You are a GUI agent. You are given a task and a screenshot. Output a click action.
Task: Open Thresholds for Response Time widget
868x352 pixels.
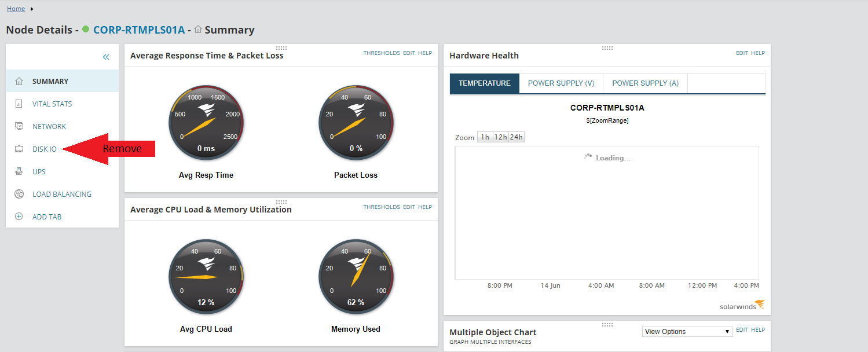(x=382, y=53)
